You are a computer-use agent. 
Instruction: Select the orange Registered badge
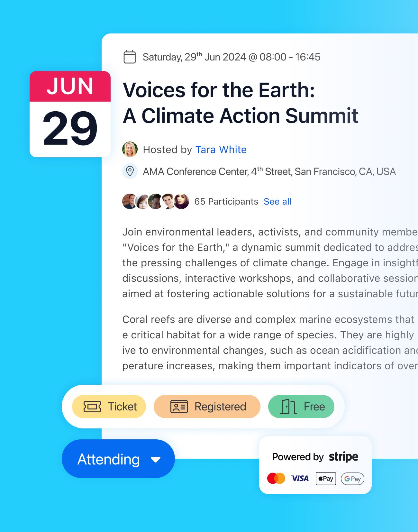207,407
